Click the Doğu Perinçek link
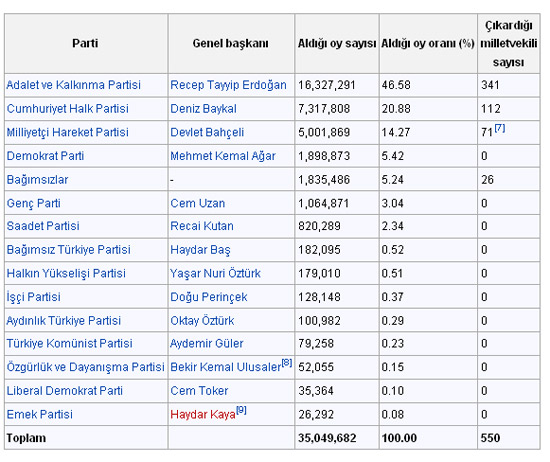This screenshot has width=550, height=462. pos(209,297)
